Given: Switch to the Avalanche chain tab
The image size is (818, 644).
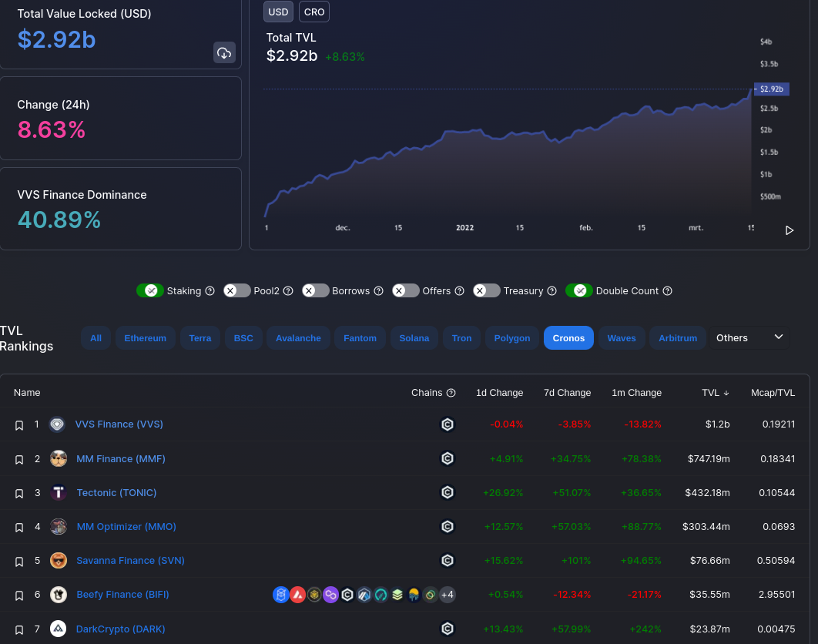Looking at the screenshot, I should pos(298,338).
